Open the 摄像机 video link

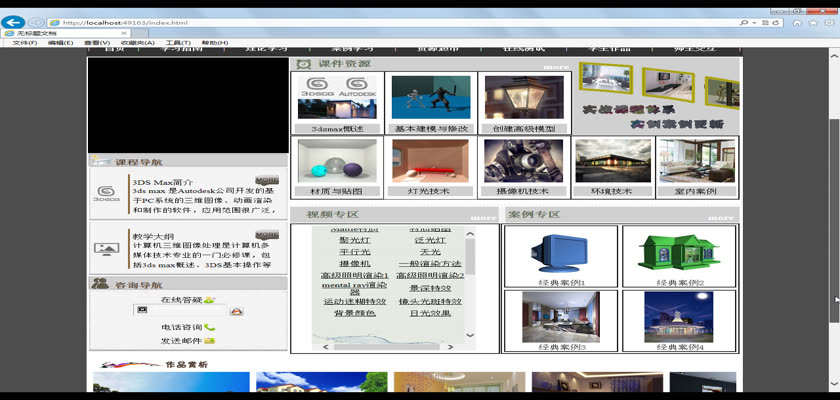[x=354, y=263]
